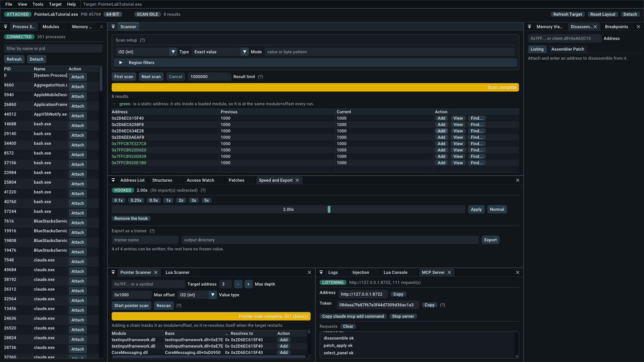Close the Disassembler tab
The image size is (644, 362).
(x=595, y=27)
